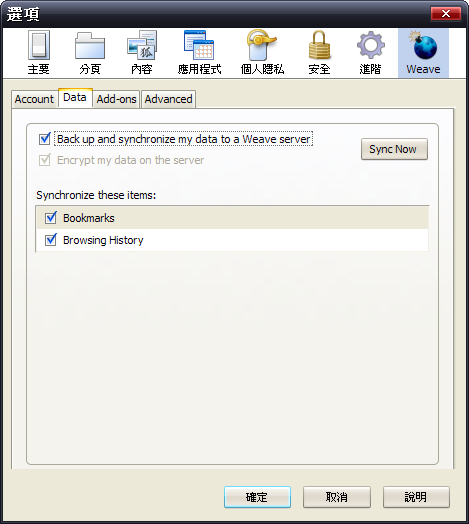Switch to the Advanced tab

coord(168,99)
